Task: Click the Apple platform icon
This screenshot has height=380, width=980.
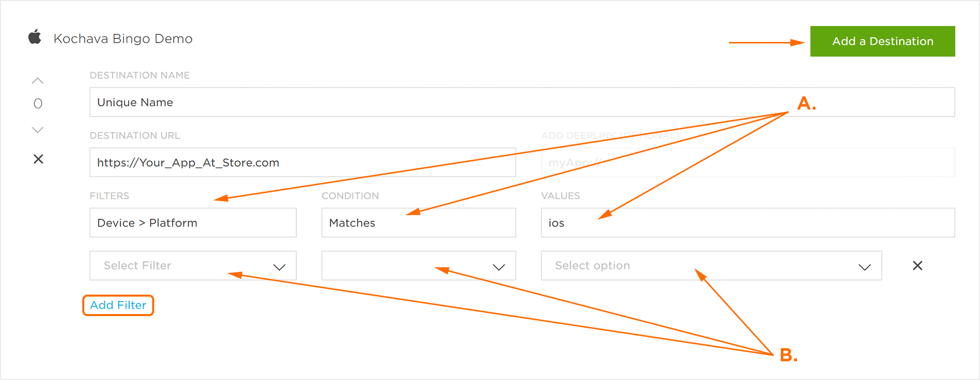Action: pyautogui.click(x=34, y=37)
